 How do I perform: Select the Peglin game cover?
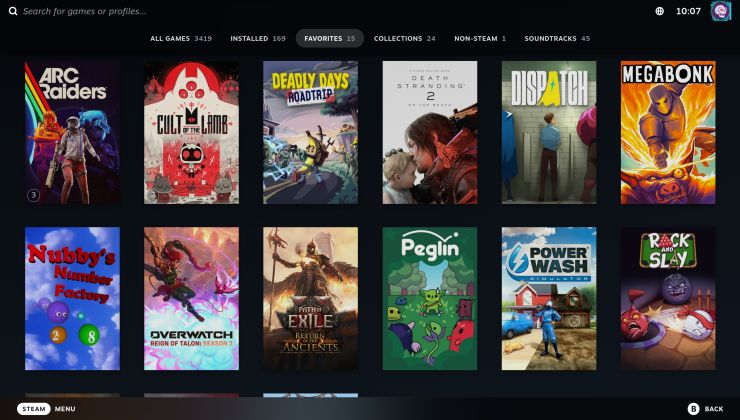click(430, 299)
